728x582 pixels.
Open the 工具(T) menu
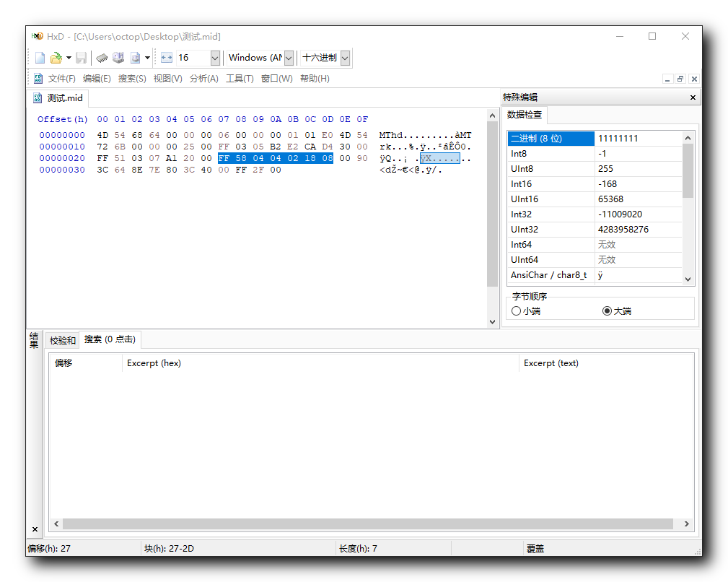point(240,79)
